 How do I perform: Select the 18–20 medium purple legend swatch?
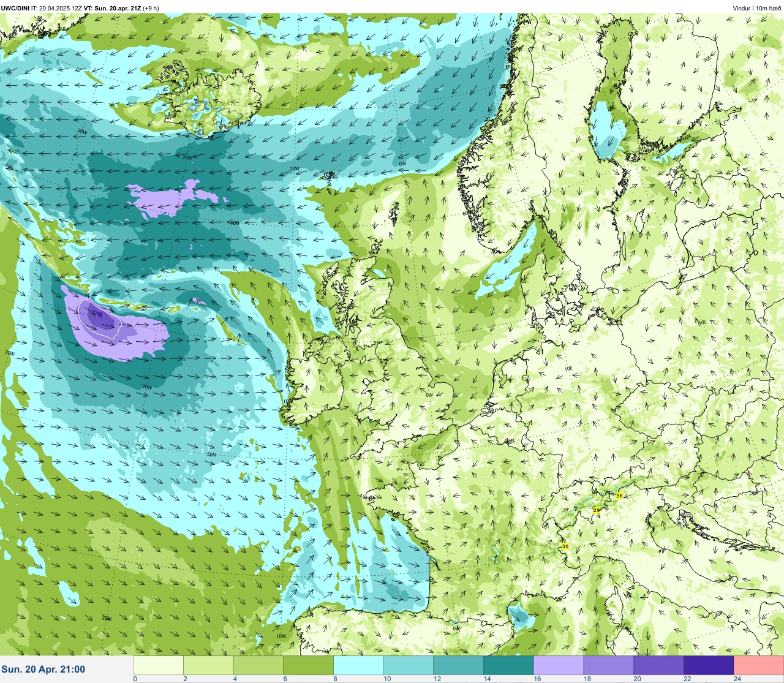pos(609,665)
